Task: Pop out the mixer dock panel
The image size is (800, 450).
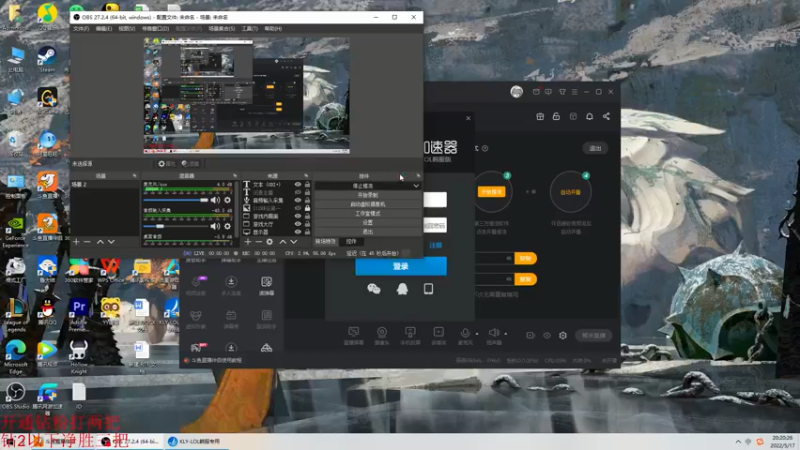Action: coord(235,176)
